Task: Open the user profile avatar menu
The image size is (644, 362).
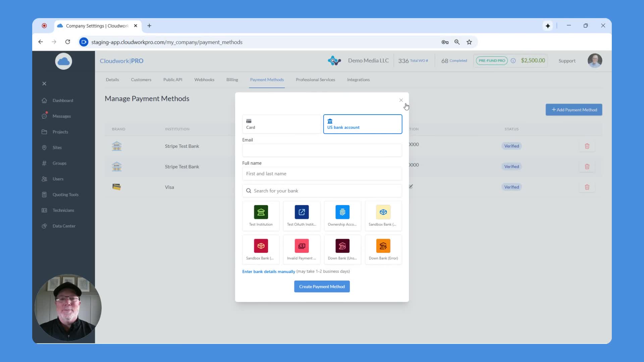Action: 595,61
